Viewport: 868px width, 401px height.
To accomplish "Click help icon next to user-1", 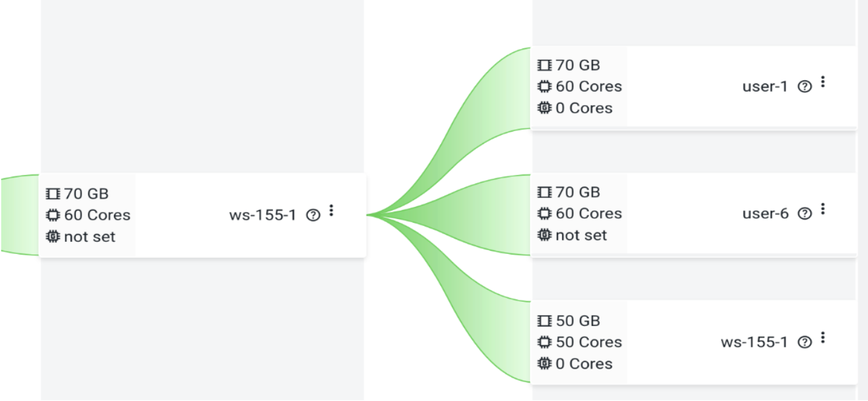I will pyautogui.click(x=804, y=87).
